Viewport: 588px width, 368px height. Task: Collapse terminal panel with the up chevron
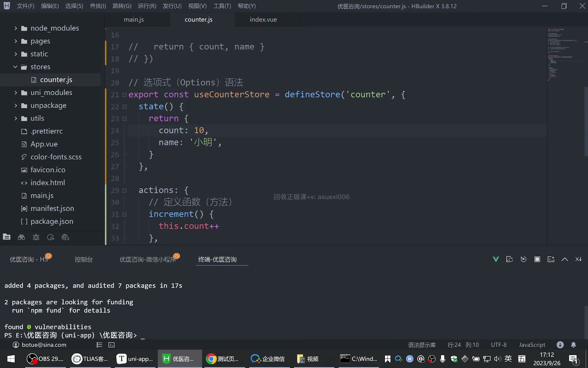(x=565, y=259)
